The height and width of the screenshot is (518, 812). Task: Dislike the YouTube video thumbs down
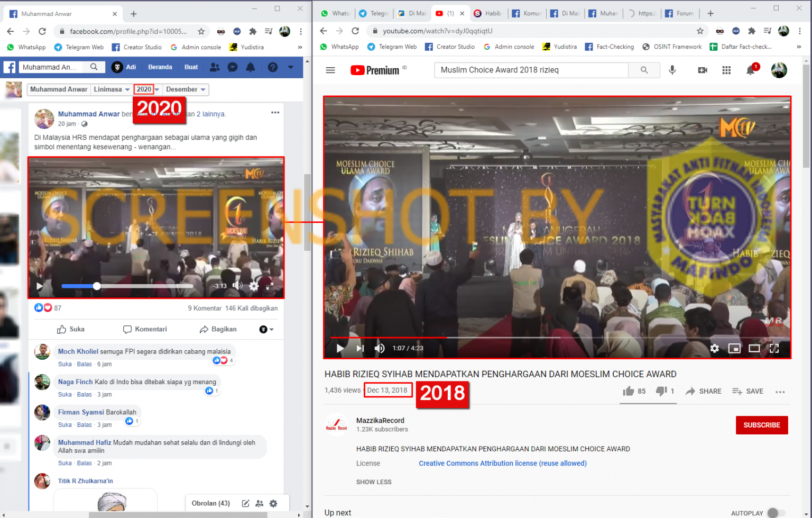point(661,391)
